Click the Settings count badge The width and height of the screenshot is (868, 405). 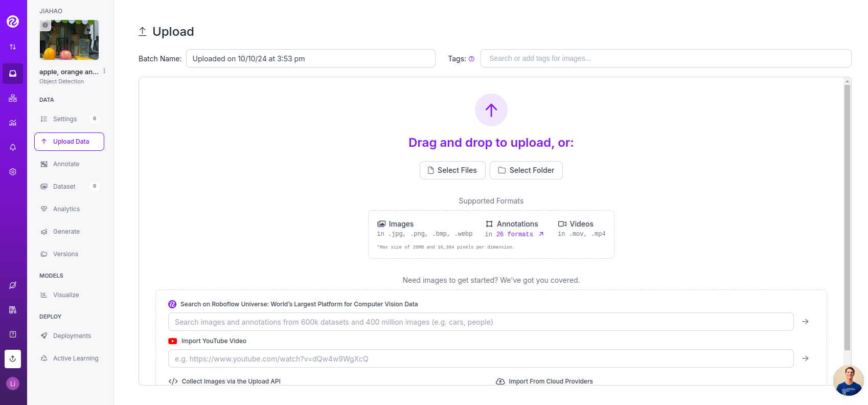click(x=95, y=119)
